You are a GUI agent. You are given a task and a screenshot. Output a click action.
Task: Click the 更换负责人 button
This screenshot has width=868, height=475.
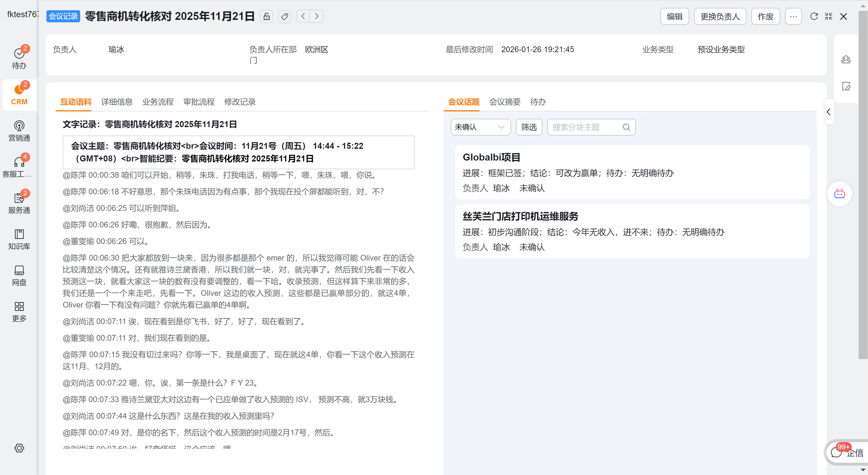tap(720, 16)
